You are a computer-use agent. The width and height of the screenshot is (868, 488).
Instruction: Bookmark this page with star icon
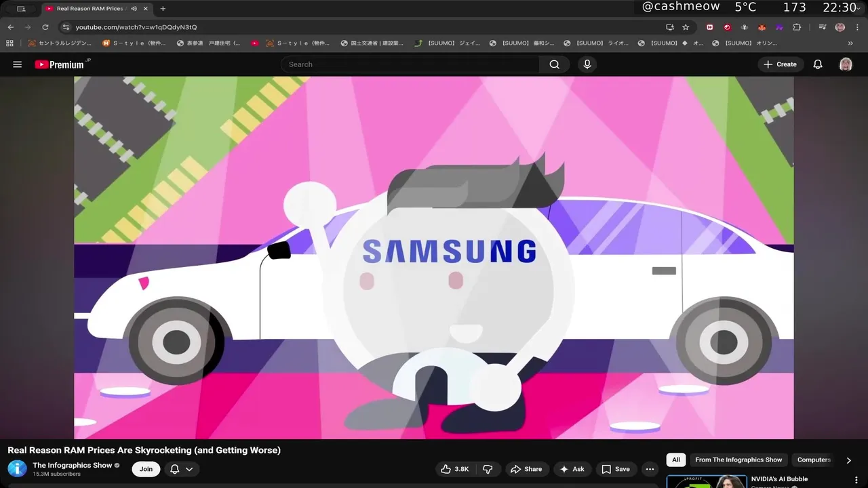(686, 27)
